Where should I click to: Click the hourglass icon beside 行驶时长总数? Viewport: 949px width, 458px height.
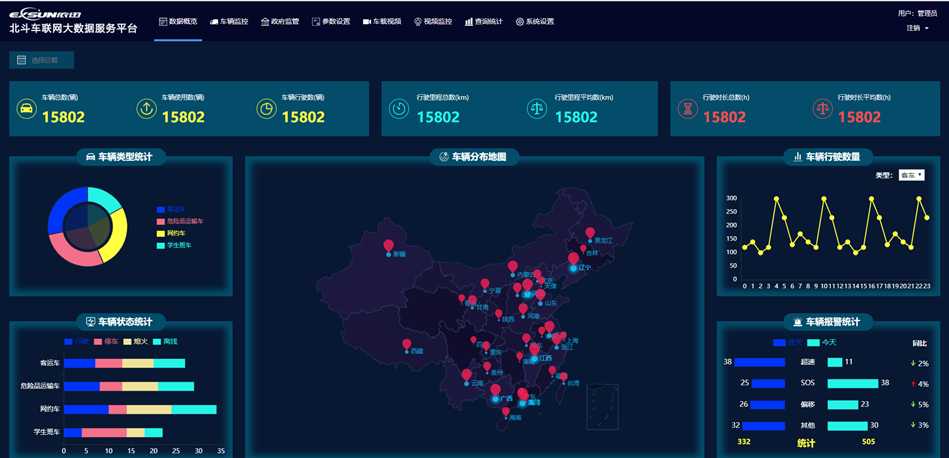[x=686, y=109]
